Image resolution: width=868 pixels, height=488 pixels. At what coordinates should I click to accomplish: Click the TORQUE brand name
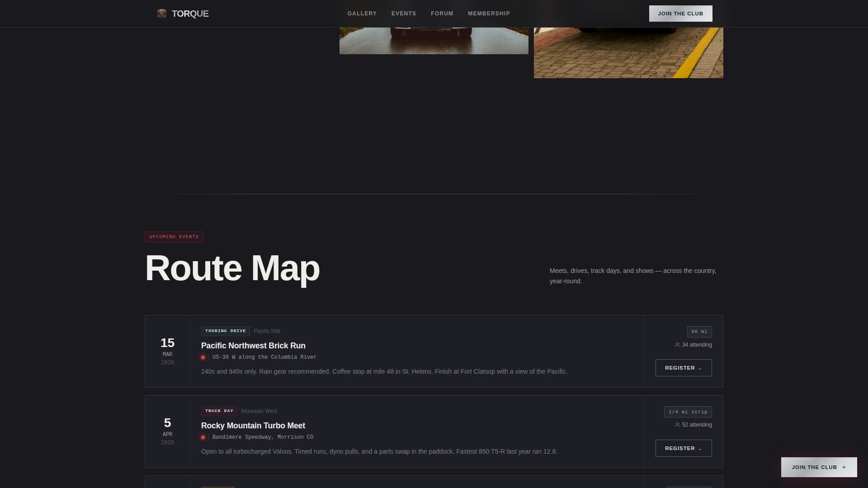tap(190, 14)
